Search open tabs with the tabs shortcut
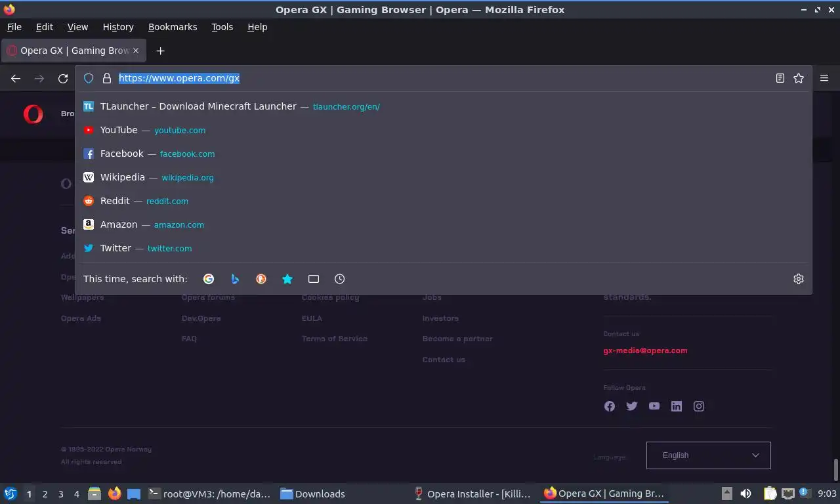 (314, 279)
